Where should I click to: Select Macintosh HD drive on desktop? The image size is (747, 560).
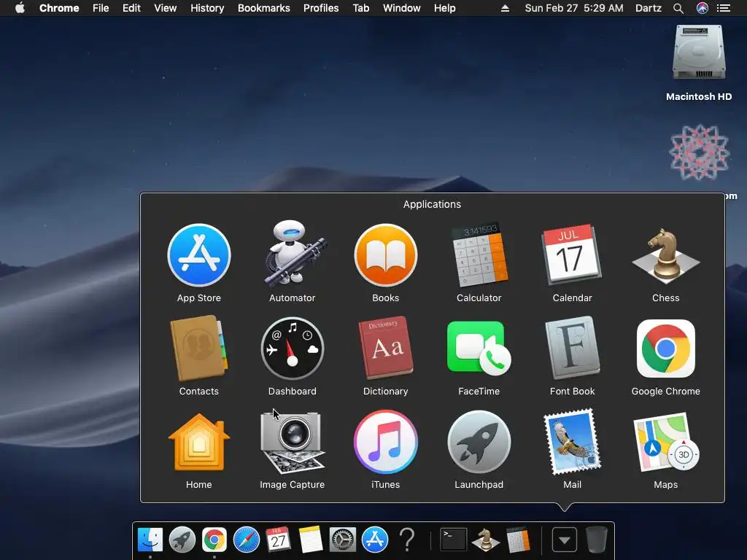coord(699,52)
